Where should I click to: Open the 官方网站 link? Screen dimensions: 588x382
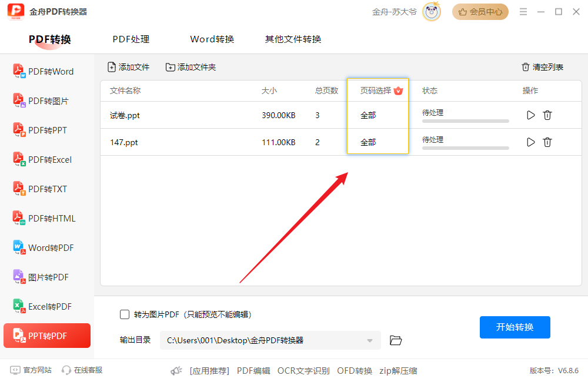pos(31,370)
